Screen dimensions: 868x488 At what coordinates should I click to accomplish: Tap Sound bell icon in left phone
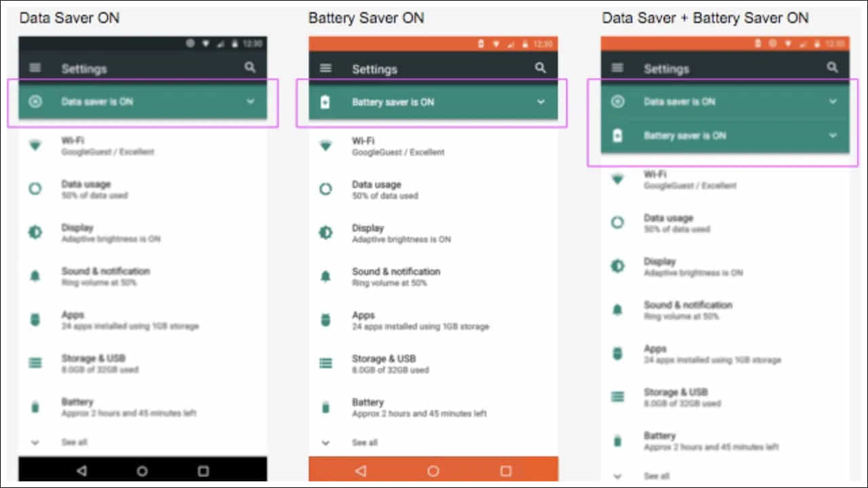tap(35, 276)
